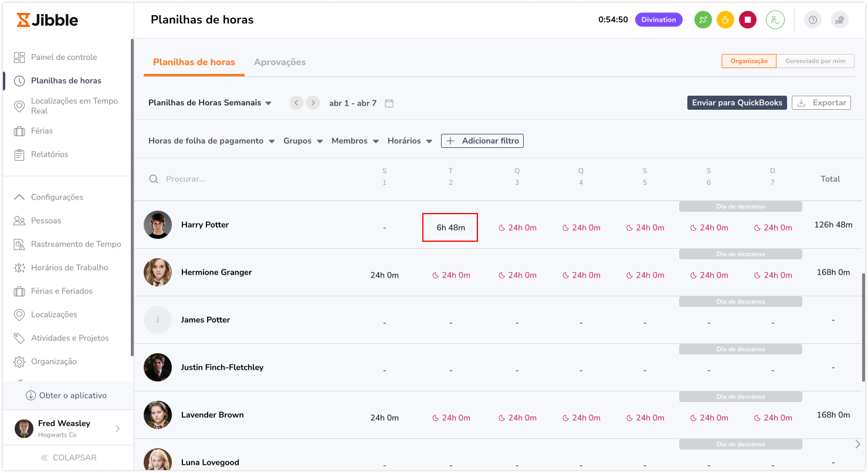Click the red stop timer icon
868x473 pixels.
click(x=747, y=20)
